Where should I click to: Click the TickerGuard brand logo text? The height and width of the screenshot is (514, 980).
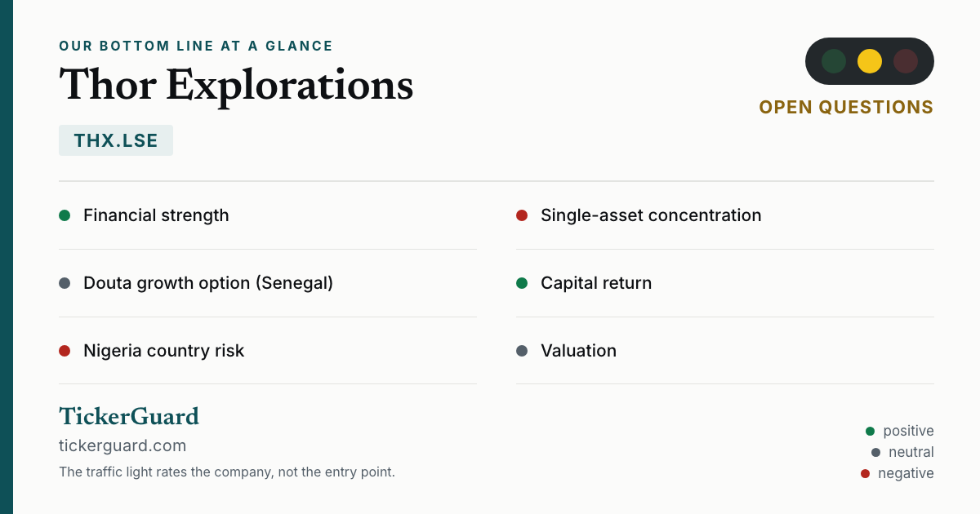(x=129, y=416)
